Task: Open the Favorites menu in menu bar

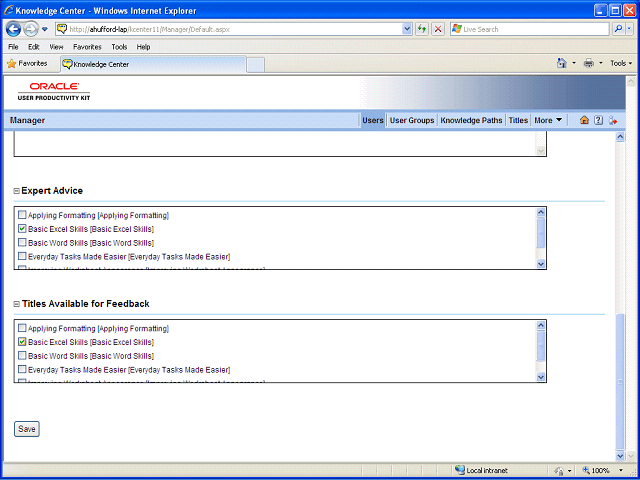Action: [87, 47]
